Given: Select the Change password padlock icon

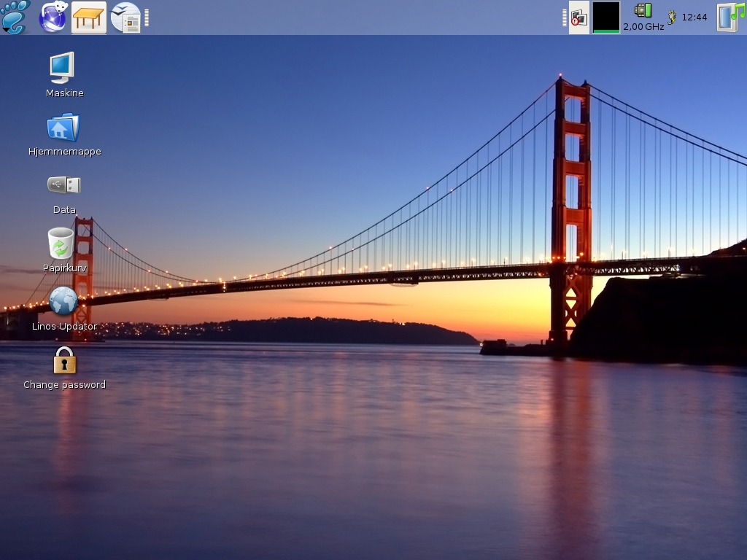Looking at the screenshot, I should coord(65,360).
